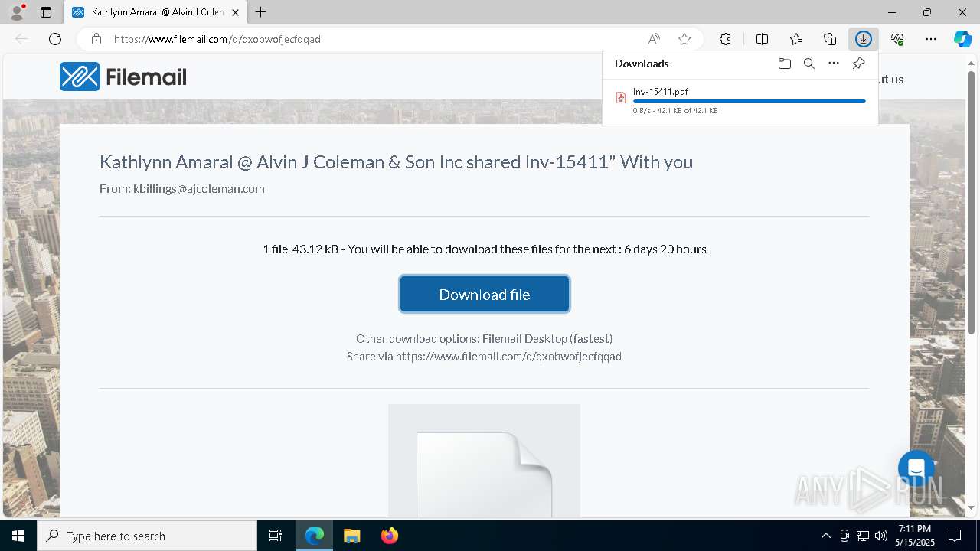Open more options in Downloads panel

point(834,64)
